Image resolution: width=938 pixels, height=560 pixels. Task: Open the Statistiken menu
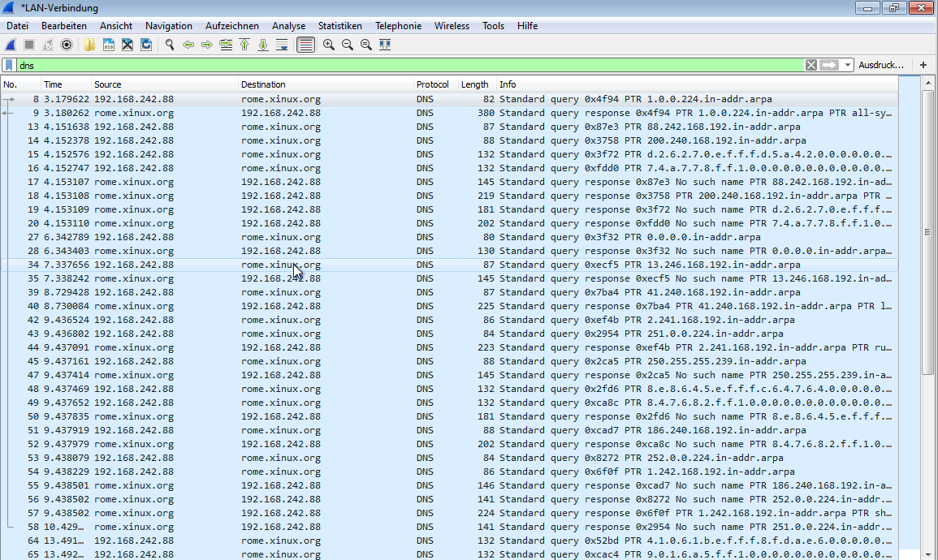pos(340,25)
